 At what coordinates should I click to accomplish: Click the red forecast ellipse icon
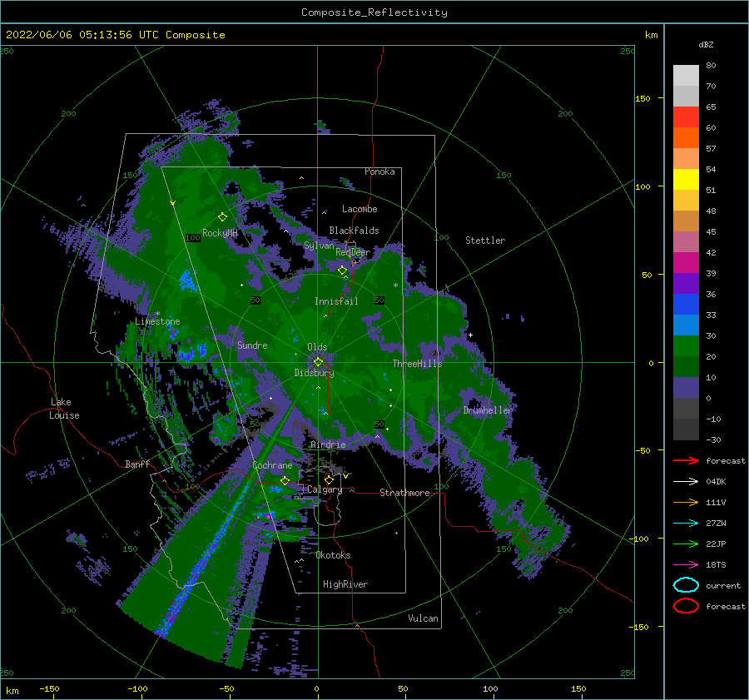pos(686,606)
